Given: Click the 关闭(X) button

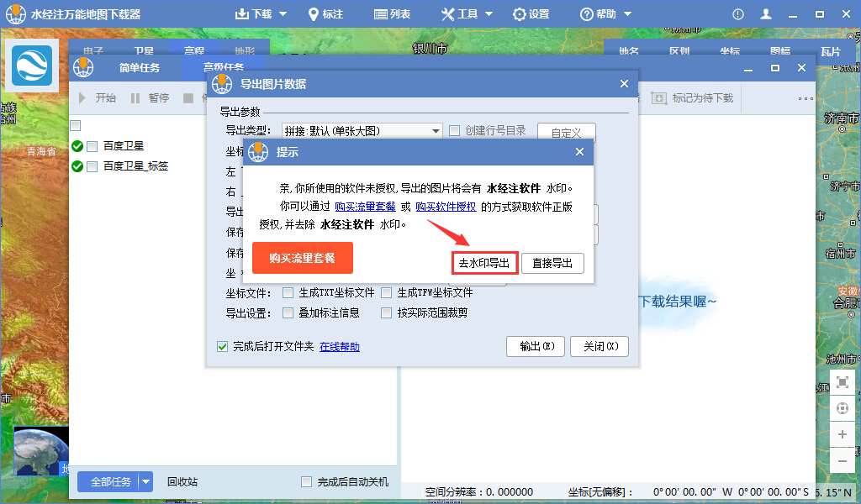Looking at the screenshot, I should (599, 347).
